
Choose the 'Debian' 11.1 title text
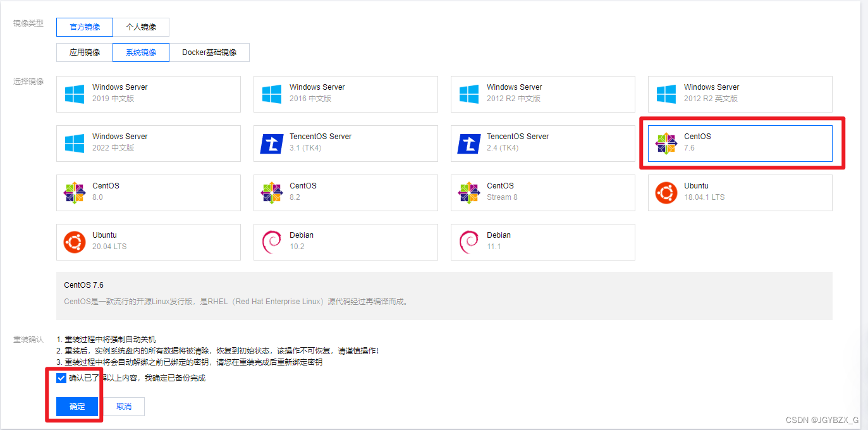(499, 235)
